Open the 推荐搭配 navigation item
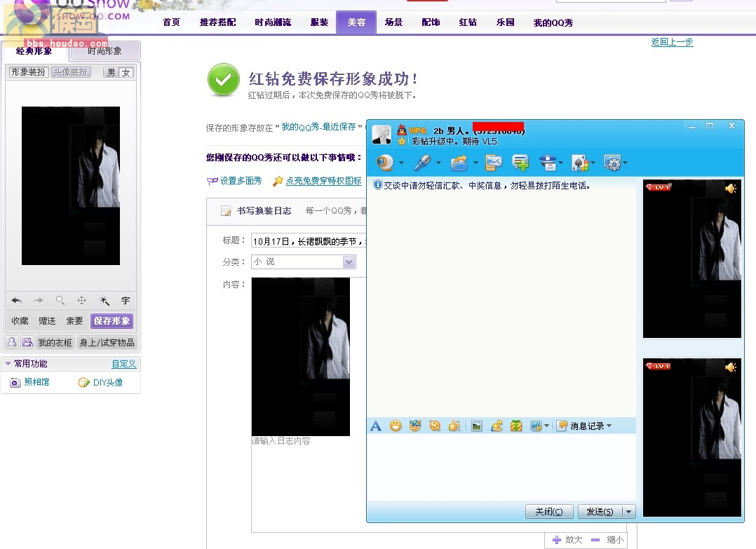 pos(217,22)
